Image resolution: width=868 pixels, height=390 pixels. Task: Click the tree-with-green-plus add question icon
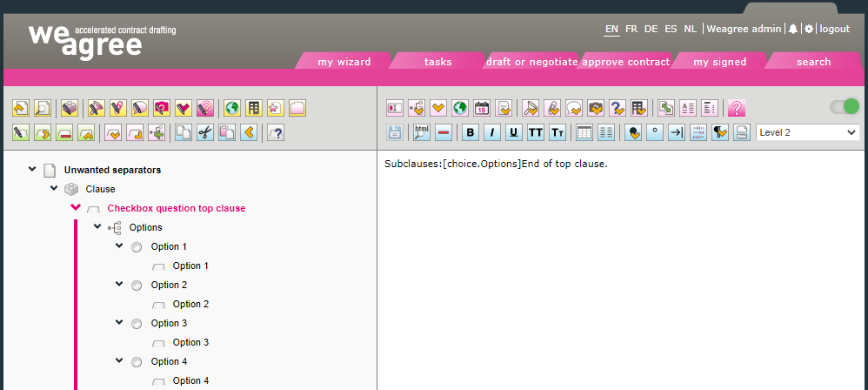click(157, 132)
